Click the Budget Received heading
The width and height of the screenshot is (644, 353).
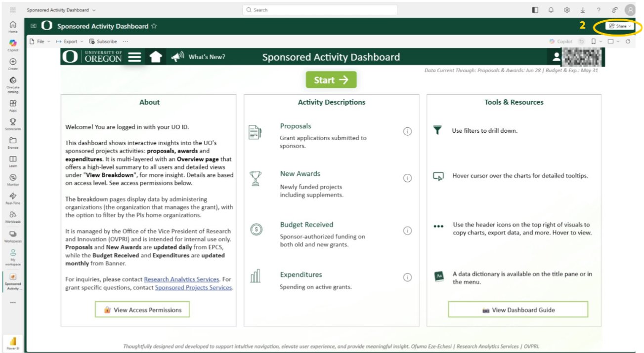(306, 225)
